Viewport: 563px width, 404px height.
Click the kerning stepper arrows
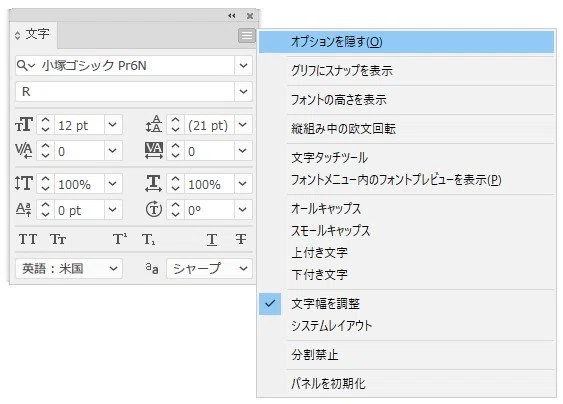45,150
